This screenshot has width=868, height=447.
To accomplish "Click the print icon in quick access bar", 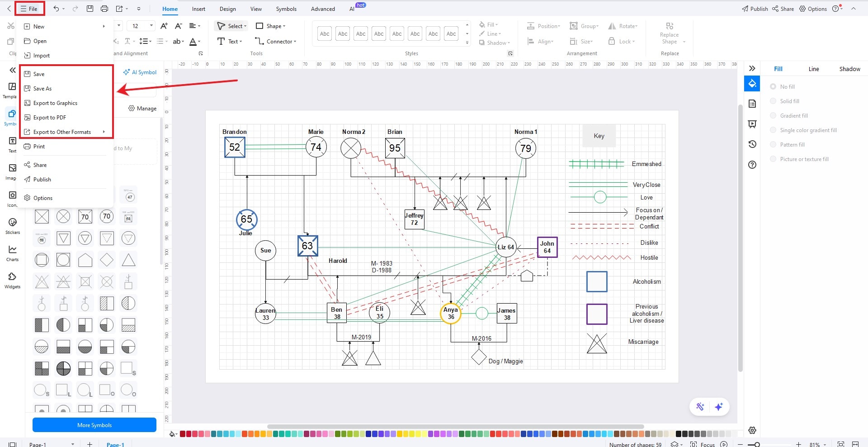I will click(104, 9).
